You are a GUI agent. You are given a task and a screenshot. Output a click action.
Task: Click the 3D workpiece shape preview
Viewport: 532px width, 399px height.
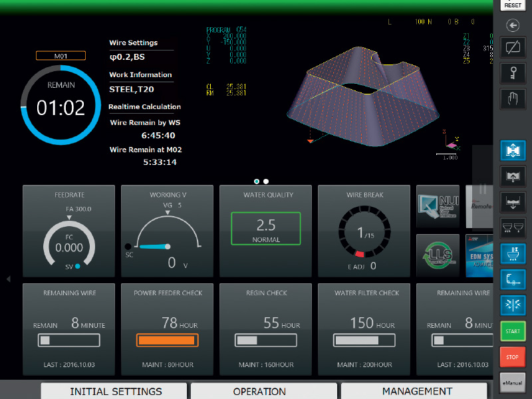coord(363,96)
